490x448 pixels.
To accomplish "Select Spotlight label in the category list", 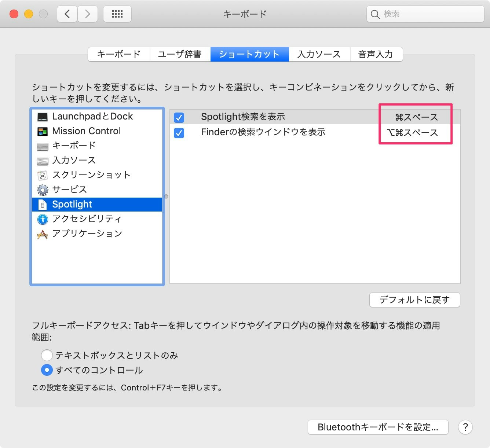I will pyautogui.click(x=72, y=205).
